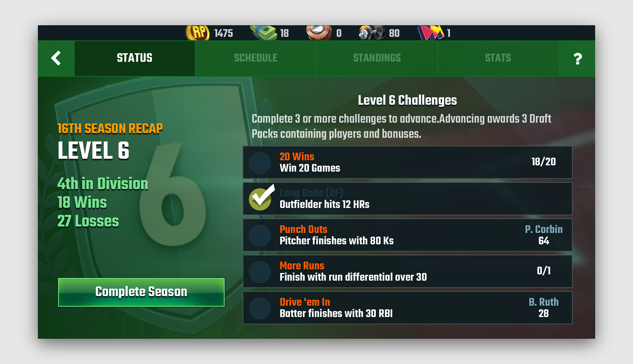Tap the green cash stack icon
Viewport: 633px width, 364px height.
(x=263, y=33)
